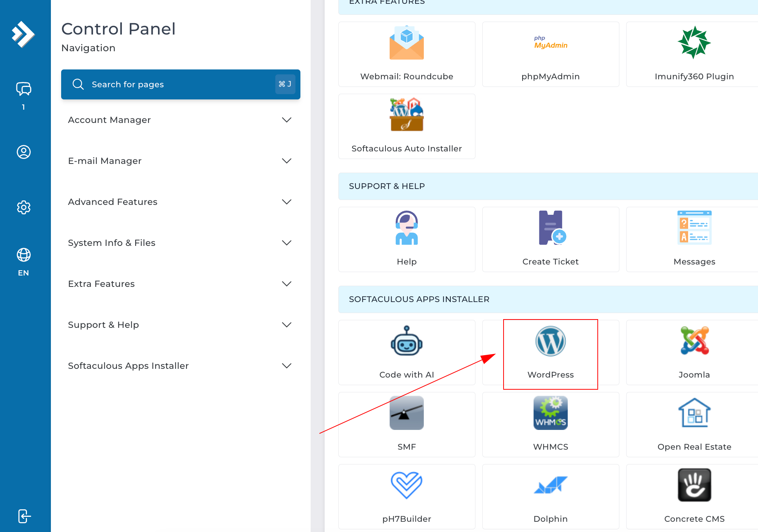Click the Help headset icon
758x532 pixels.
tap(406, 228)
